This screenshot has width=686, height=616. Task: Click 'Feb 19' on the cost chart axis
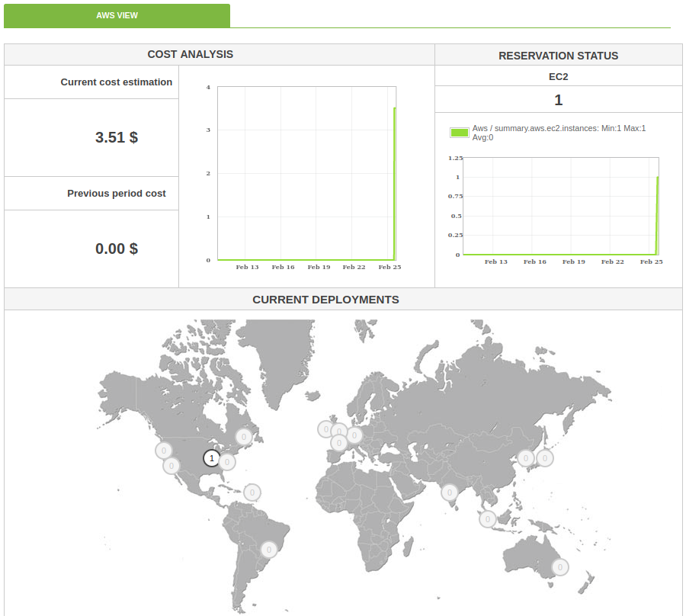[x=319, y=267]
